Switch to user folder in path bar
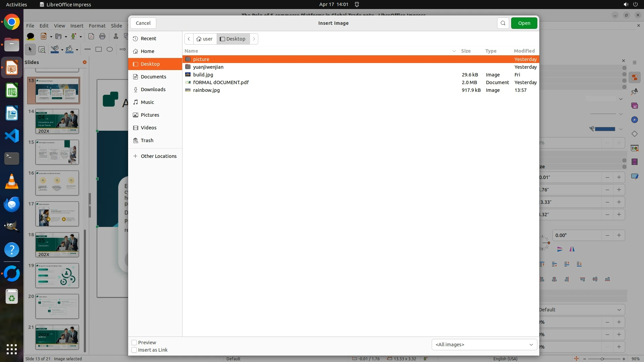Image resolution: width=644 pixels, height=362 pixels. point(205,39)
